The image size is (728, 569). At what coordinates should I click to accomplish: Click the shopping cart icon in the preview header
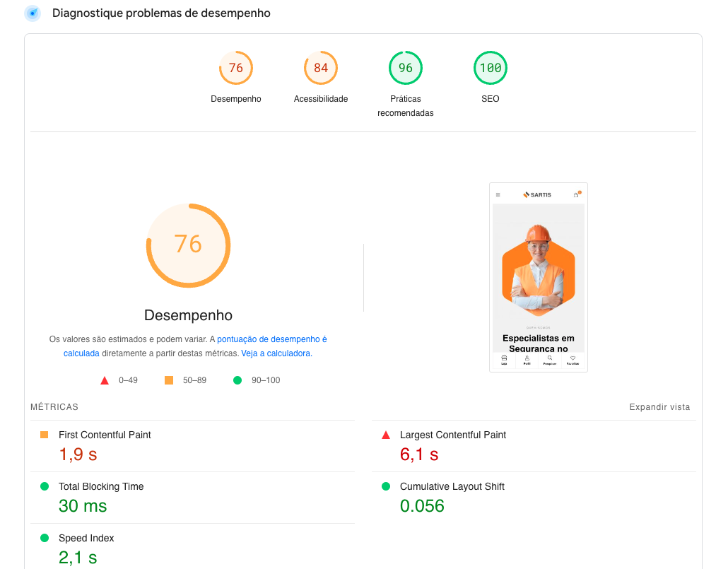pyautogui.click(x=576, y=194)
